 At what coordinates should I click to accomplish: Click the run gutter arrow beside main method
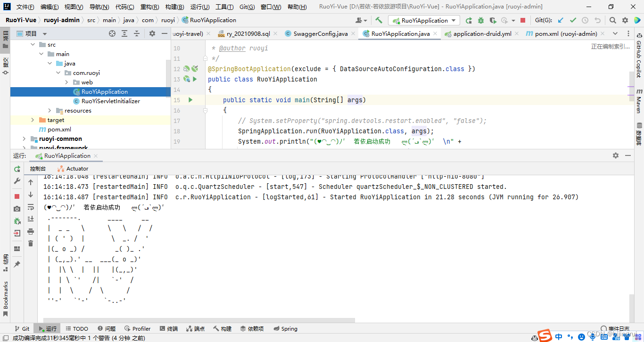click(x=190, y=100)
